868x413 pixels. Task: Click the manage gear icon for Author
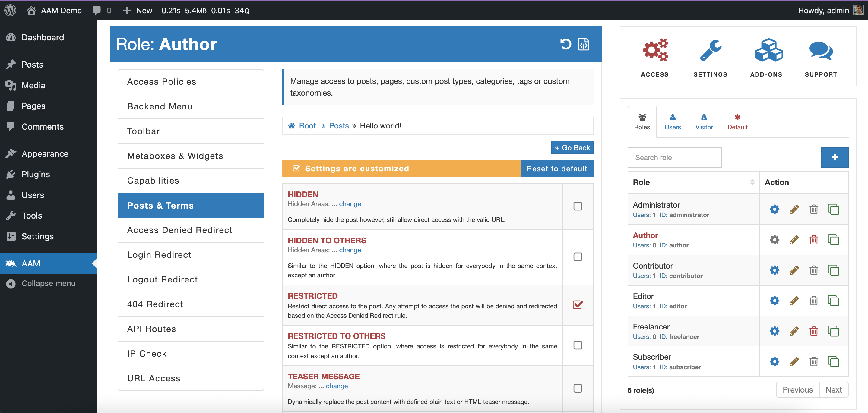click(x=774, y=240)
